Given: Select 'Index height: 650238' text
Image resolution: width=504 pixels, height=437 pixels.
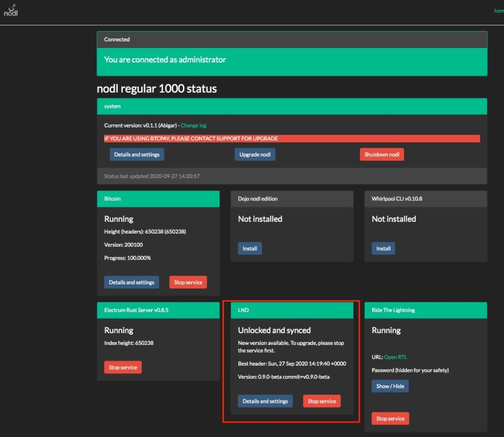Looking at the screenshot, I should point(128,343).
